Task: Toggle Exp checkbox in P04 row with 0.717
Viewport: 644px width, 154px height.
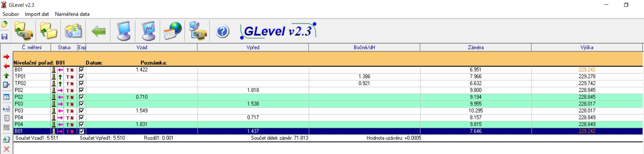Action: click(x=81, y=117)
